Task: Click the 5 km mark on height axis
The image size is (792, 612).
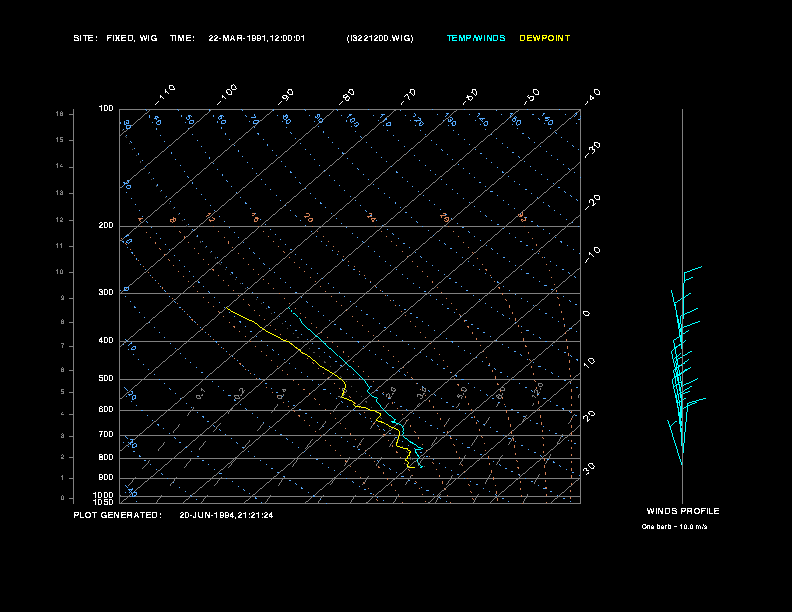Action: (63, 392)
